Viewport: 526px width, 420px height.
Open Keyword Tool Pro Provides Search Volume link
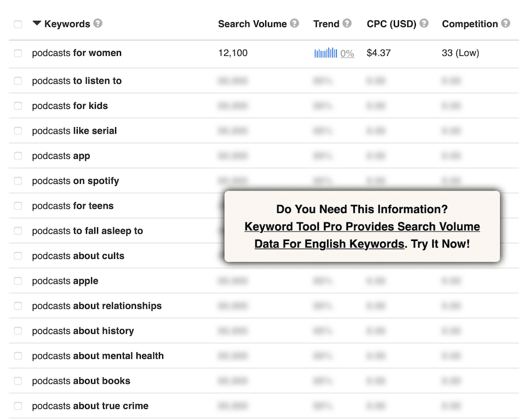point(362,226)
